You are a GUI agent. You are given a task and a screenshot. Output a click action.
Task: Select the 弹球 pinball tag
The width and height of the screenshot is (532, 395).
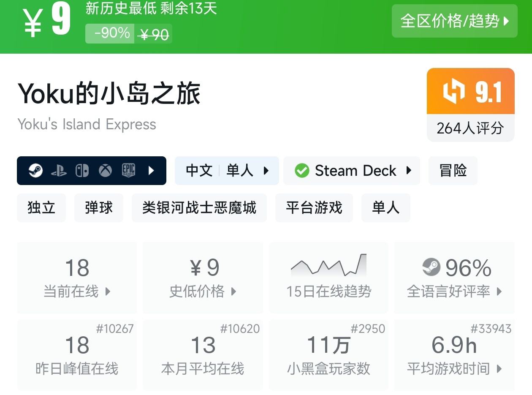[x=99, y=208]
